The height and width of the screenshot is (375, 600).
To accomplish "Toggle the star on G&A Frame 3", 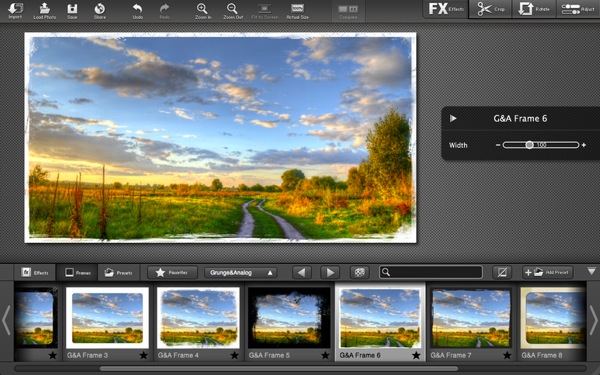I will (x=143, y=355).
